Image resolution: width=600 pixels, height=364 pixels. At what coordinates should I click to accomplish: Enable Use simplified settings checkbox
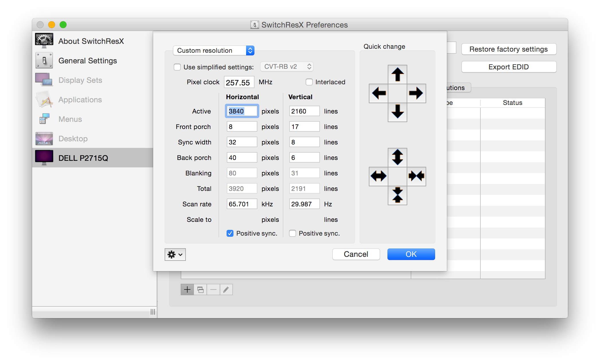[177, 67]
